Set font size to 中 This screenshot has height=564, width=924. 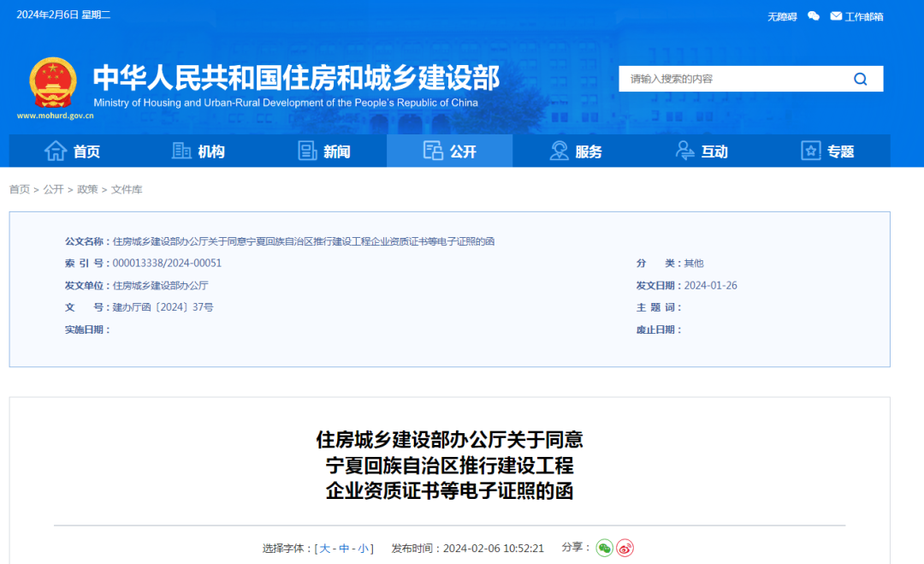pyautogui.click(x=344, y=549)
